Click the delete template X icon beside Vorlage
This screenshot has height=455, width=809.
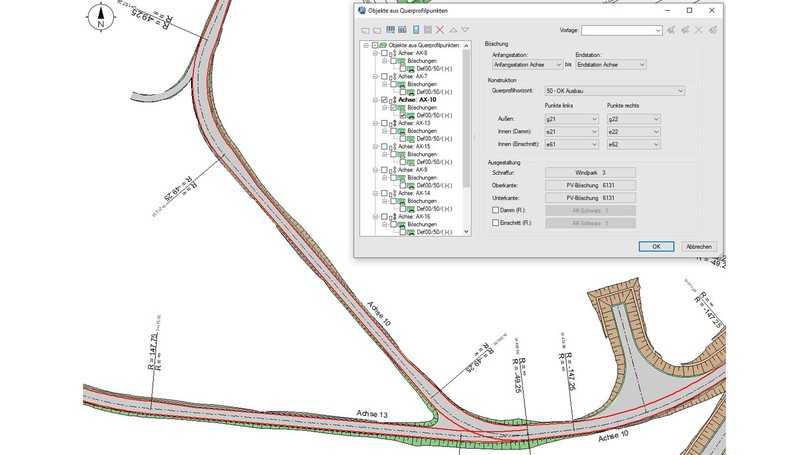point(699,30)
